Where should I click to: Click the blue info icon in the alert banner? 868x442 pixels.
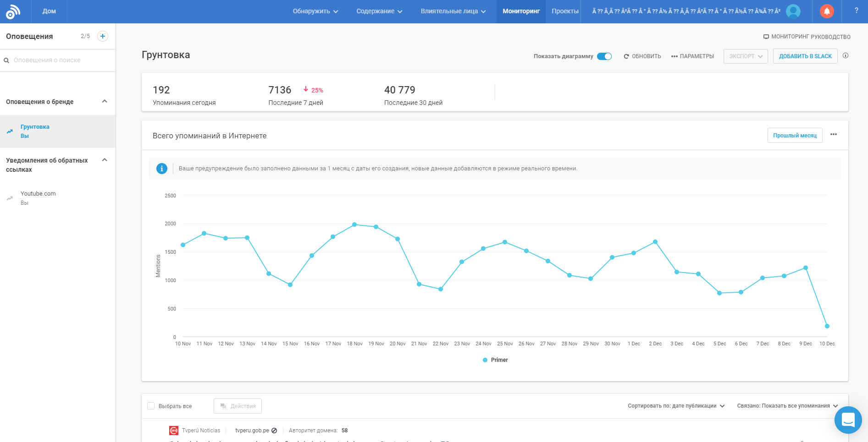click(162, 169)
